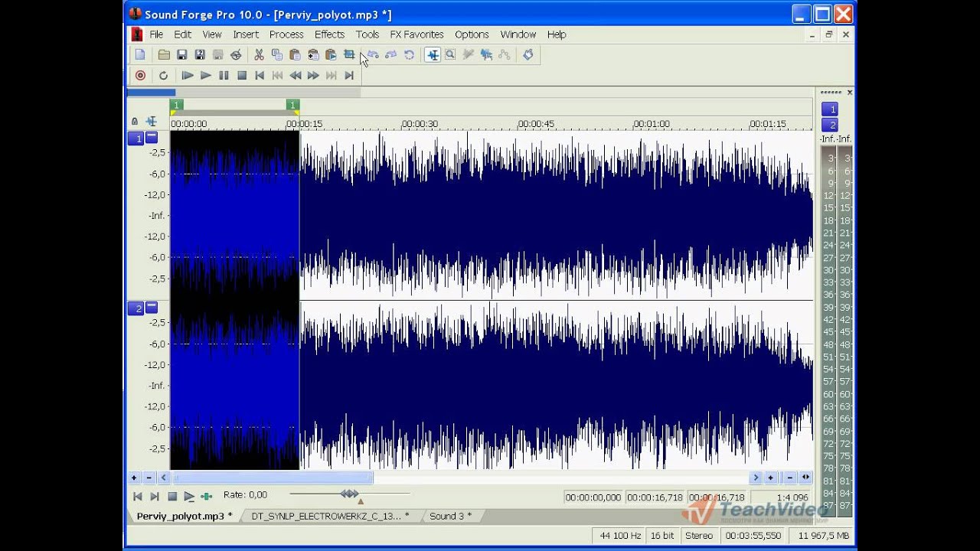Stop playback in main transport toolbar

point(242,75)
